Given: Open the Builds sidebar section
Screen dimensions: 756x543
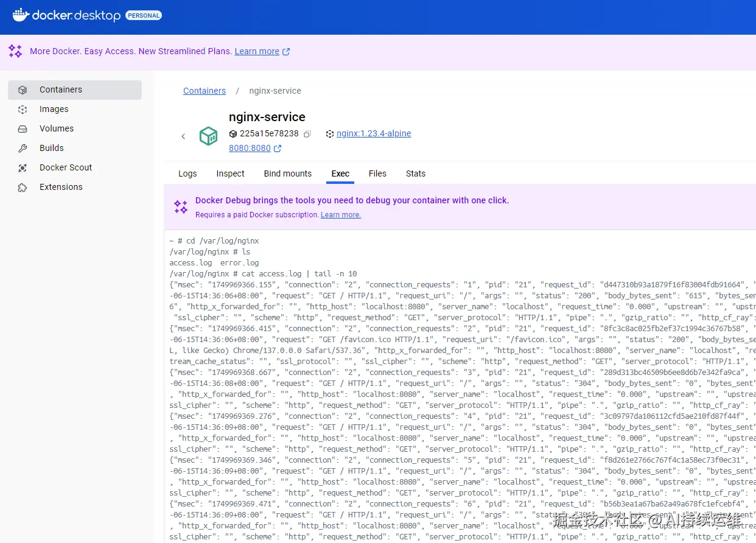Looking at the screenshot, I should [x=75, y=148].
